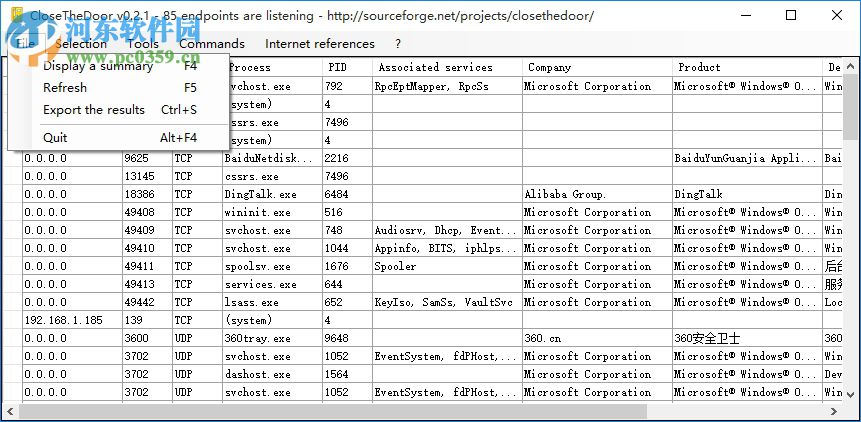Select Export the results menu entry
861x422 pixels.
pyautogui.click(x=119, y=110)
